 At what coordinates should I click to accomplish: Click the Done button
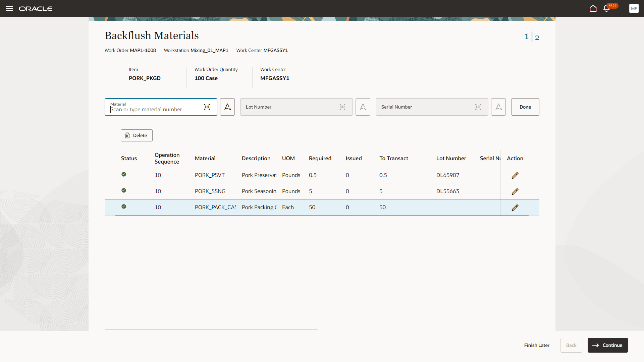tap(525, 107)
